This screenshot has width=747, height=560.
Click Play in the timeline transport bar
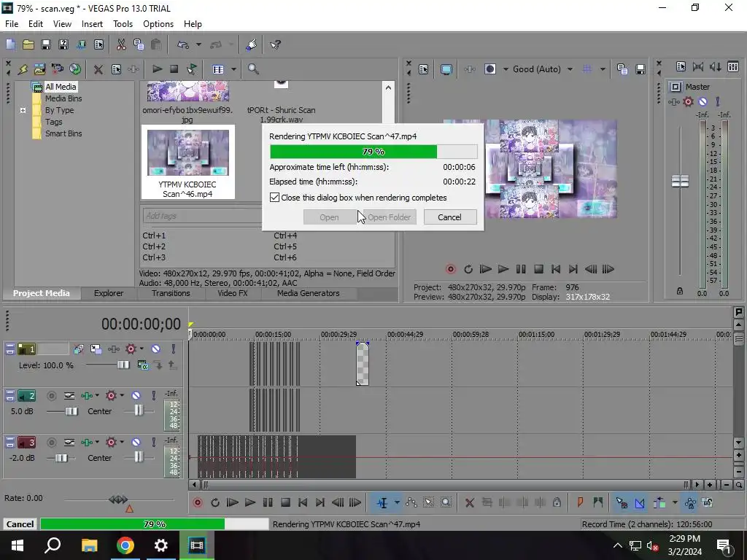[x=249, y=502]
